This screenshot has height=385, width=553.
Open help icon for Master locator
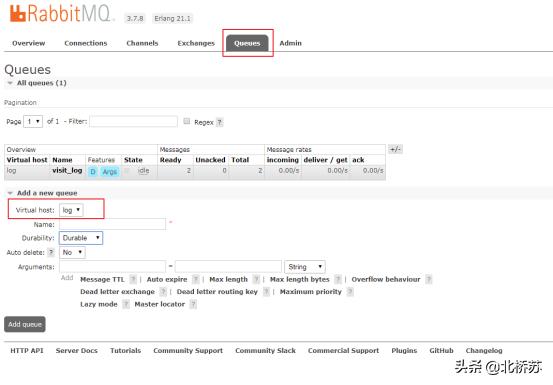point(193,304)
